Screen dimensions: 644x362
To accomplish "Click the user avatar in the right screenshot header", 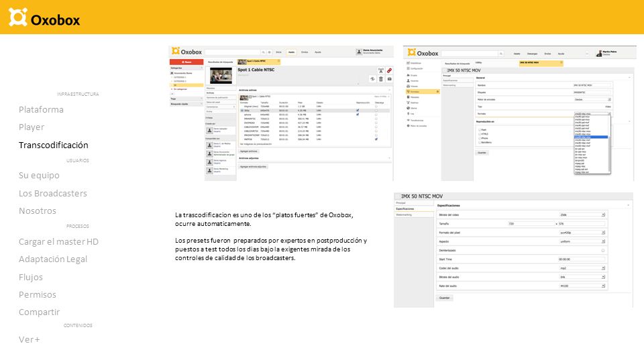I will [599, 53].
